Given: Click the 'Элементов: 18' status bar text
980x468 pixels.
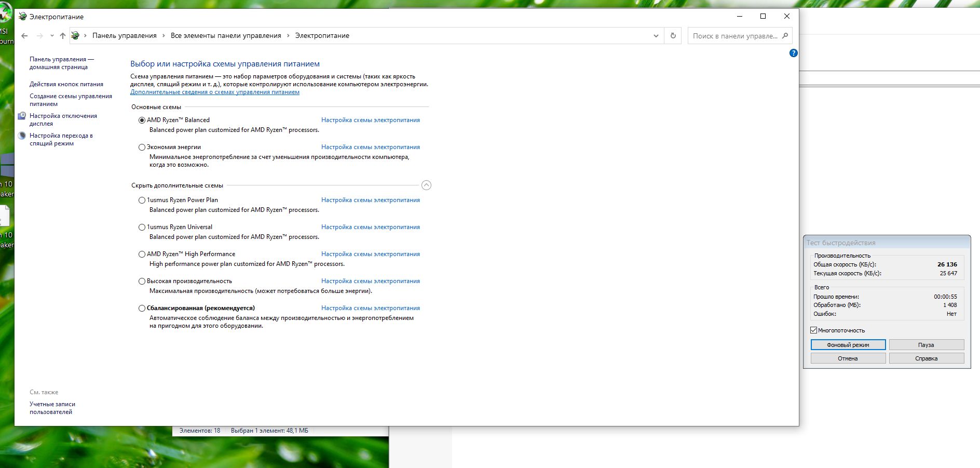Looking at the screenshot, I should 200,431.
